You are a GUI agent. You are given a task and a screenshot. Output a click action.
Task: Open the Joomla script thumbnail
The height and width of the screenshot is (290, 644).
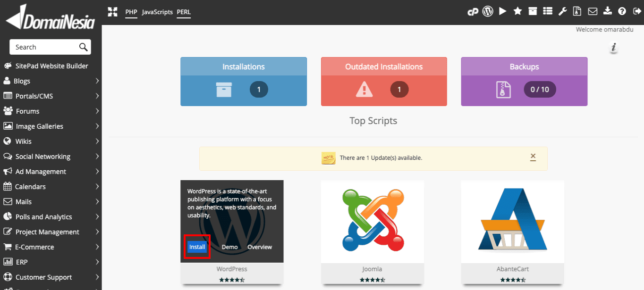pyautogui.click(x=373, y=221)
